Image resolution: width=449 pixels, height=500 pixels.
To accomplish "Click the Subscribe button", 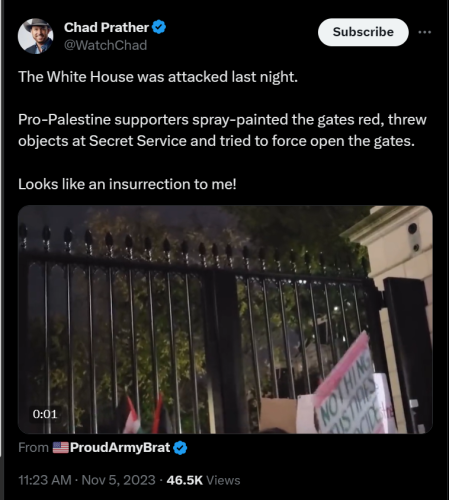I will (x=363, y=32).
